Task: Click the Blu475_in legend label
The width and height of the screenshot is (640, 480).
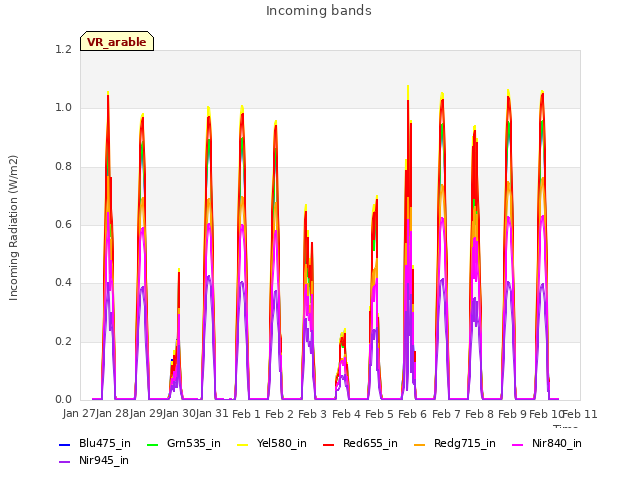Action: coord(105,444)
